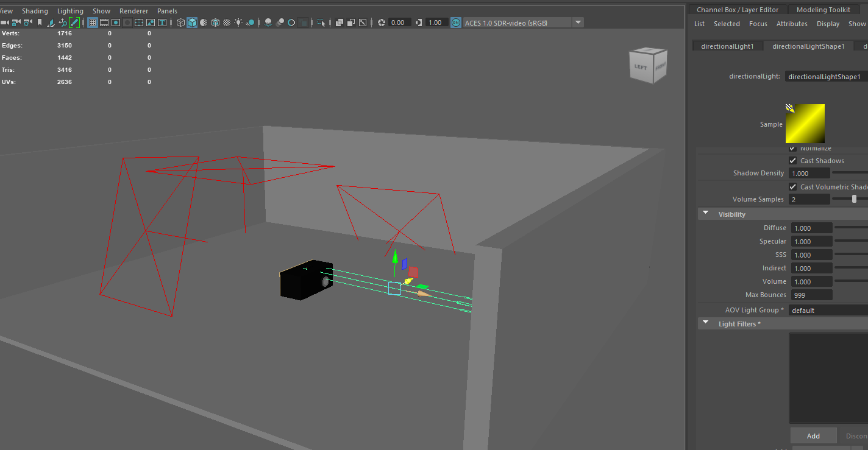Viewport: 868px width, 450px height.
Task: Turn on the use all lights bulb icon
Action: click(x=238, y=23)
